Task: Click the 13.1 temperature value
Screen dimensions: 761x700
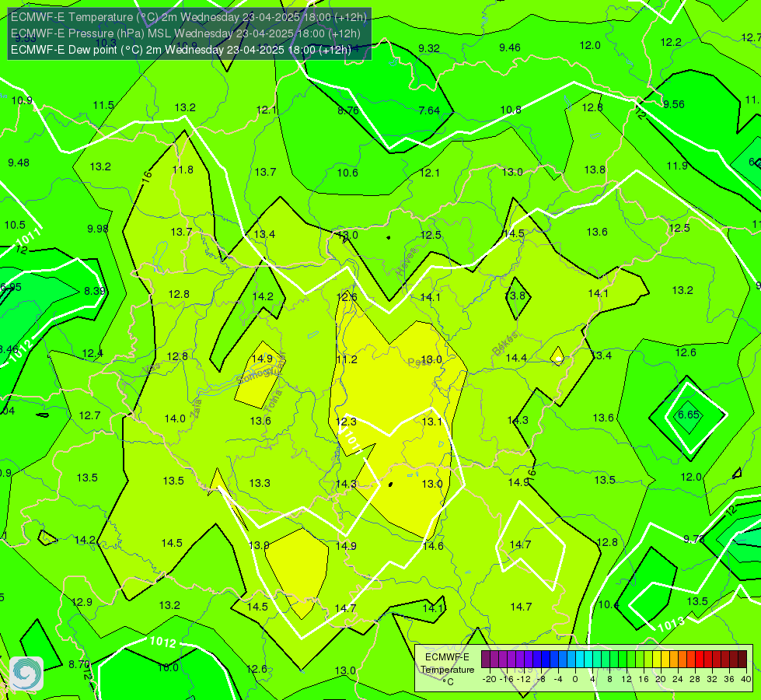Action: click(x=432, y=422)
